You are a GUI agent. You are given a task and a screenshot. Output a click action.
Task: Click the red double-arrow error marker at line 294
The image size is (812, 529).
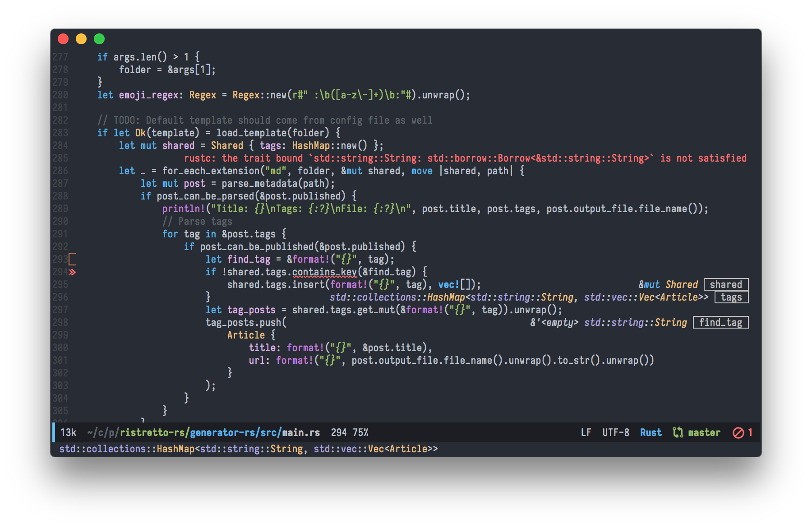(x=72, y=272)
